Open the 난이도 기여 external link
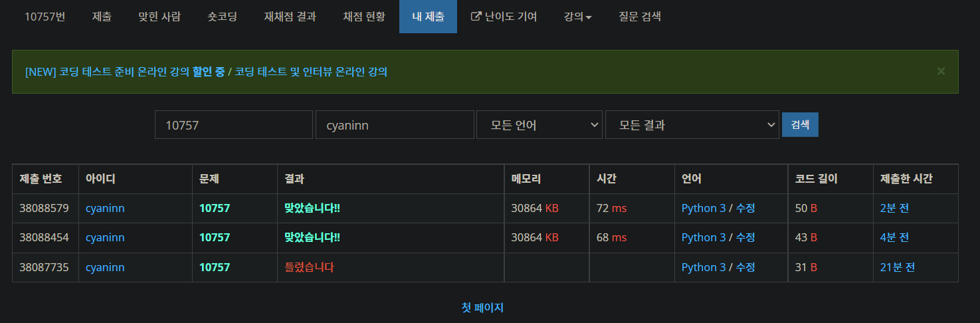Image resolution: width=980 pixels, height=323 pixels. tap(504, 17)
